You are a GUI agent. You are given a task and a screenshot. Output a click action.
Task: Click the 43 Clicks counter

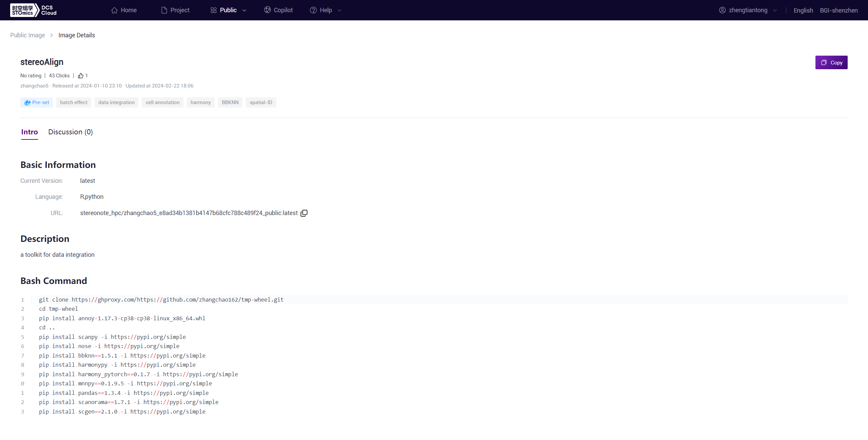click(59, 76)
